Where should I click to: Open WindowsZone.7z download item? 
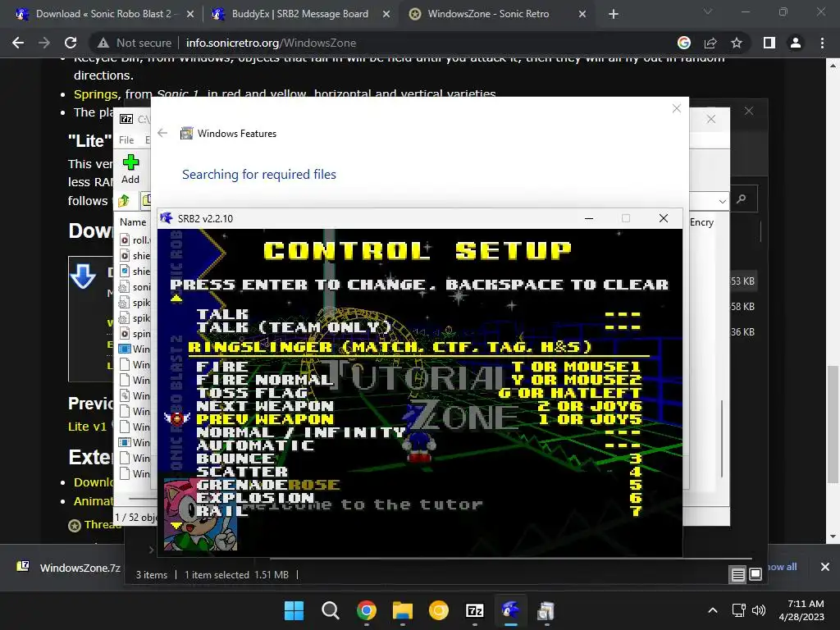(70, 568)
